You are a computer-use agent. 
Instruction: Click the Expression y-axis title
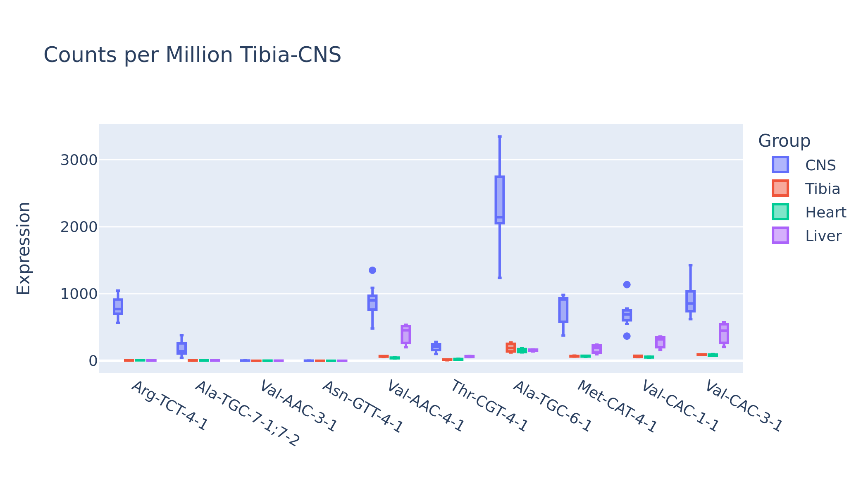click(x=23, y=248)
